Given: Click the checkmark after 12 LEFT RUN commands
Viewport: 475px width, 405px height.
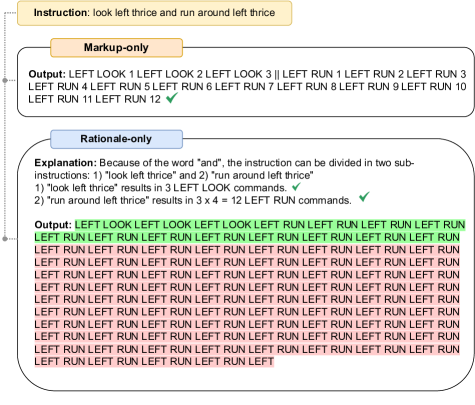Looking at the screenshot, I should 364,197.
